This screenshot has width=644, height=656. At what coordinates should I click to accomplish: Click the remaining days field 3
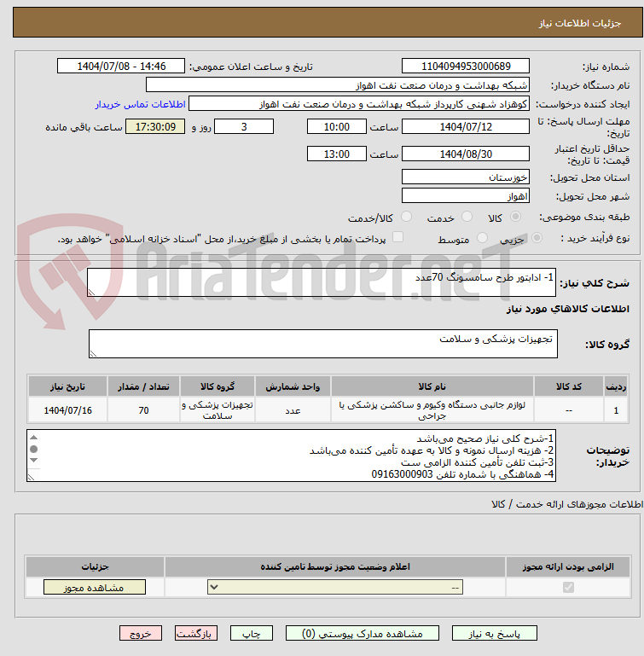point(244,126)
